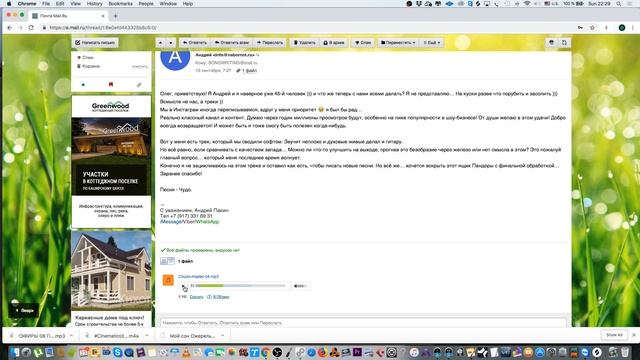
Task: Adjust the audio player volume slider
Action: click(x=300, y=286)
